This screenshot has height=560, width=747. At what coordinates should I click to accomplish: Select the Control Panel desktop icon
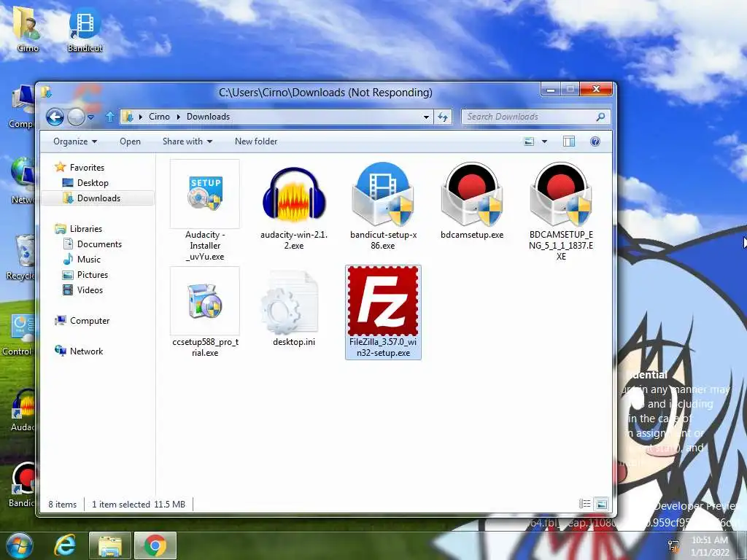pos(18,334)
